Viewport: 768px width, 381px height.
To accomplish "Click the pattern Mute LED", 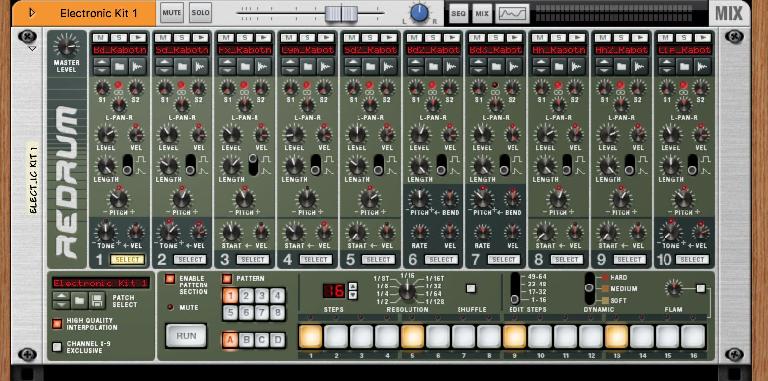I will (x=169, y=307).
